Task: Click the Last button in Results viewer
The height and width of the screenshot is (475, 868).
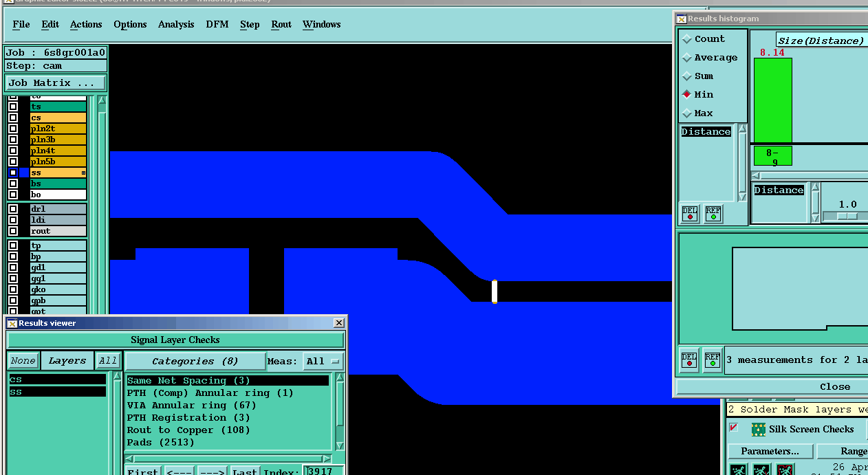Action: click(244, 471)
